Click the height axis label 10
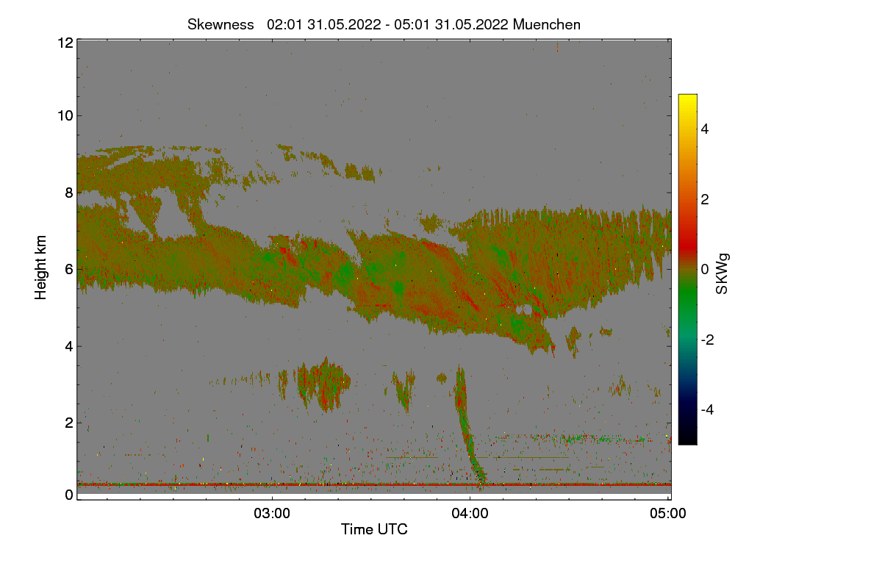This screenshot has height=588, width=882. (65, 115)
